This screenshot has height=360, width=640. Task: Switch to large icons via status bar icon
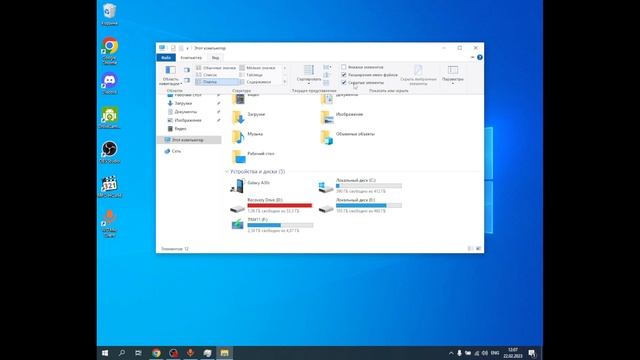pyautogui.click(x=478, y=249)
